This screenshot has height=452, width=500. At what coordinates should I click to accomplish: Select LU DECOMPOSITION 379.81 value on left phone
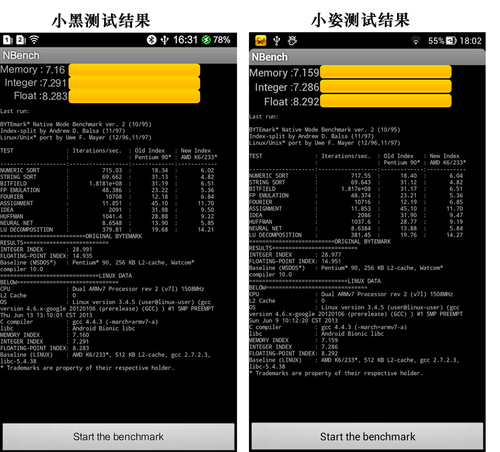[112, 230]
